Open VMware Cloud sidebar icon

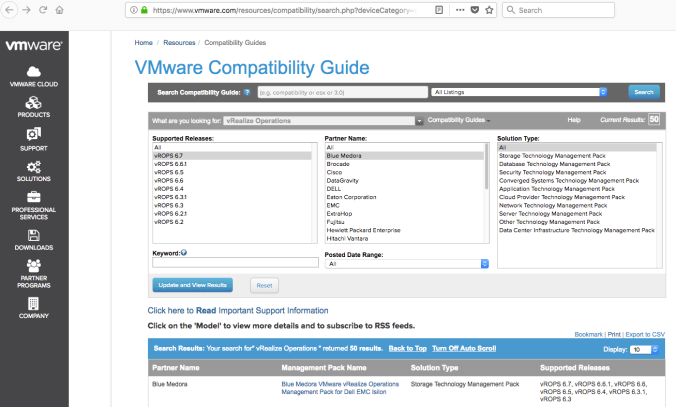pyautogui.click(x=34, y=77)
